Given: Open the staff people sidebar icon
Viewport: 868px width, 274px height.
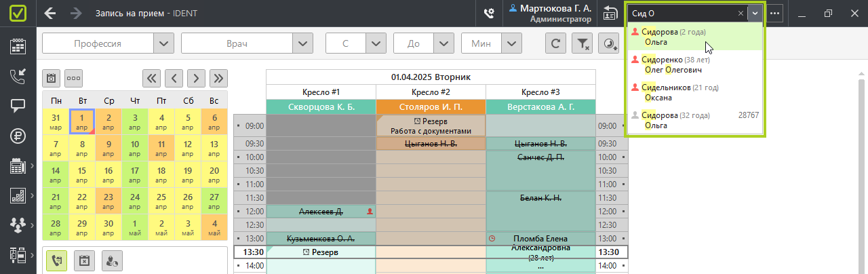Looking at the screenshot, I should click(18, 224).
